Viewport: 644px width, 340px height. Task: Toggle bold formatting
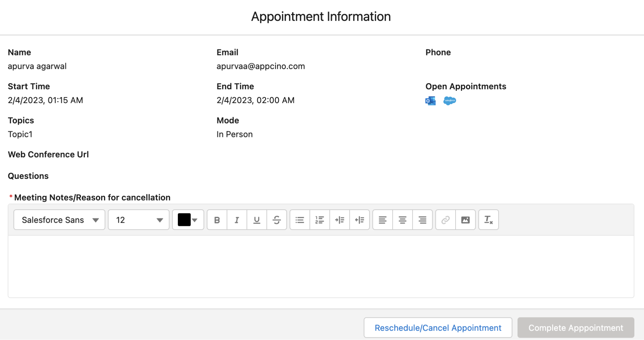pos(217,220)
